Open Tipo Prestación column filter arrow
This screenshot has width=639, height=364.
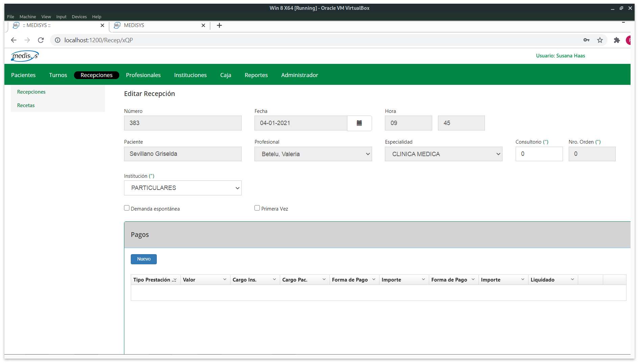[175, 280]
